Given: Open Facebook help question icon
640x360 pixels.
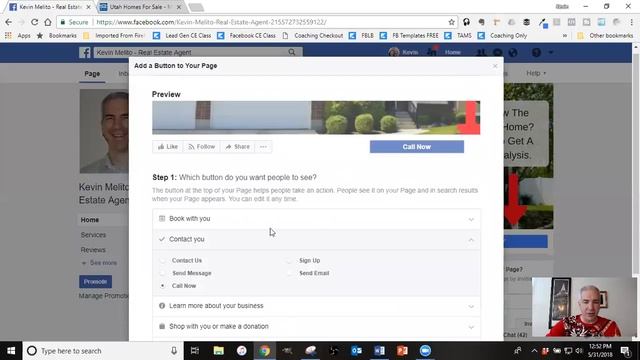Looking at the screenshot, I should (x=536, y=52).
